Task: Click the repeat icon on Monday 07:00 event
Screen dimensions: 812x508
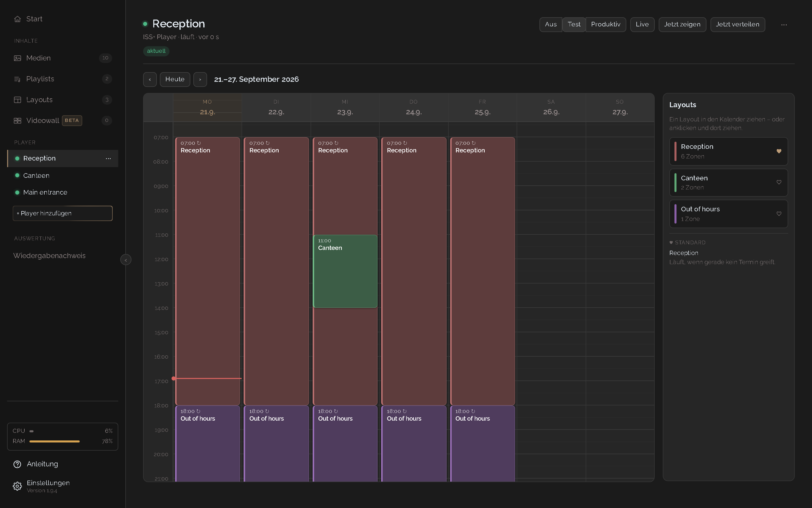Action: [x=199, y=143]
